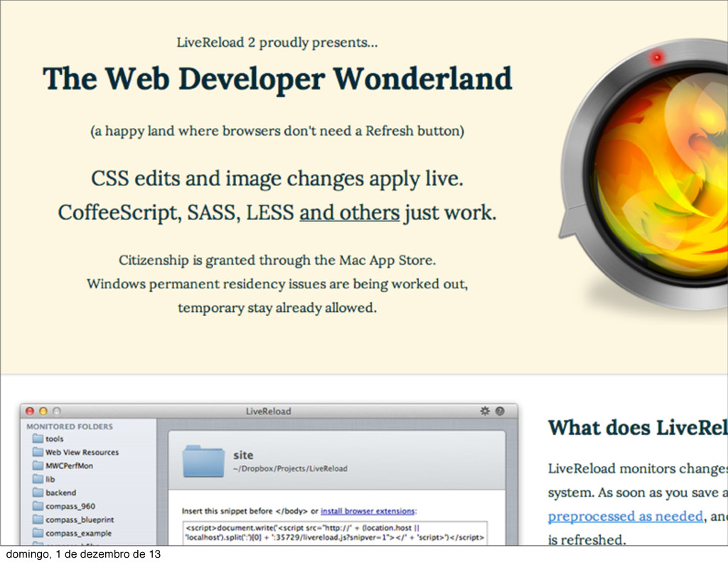Click the 'MONITORED FOLDERS' sidebar header
The height and width of the screenshot is (564, 728).
(70, 426)
